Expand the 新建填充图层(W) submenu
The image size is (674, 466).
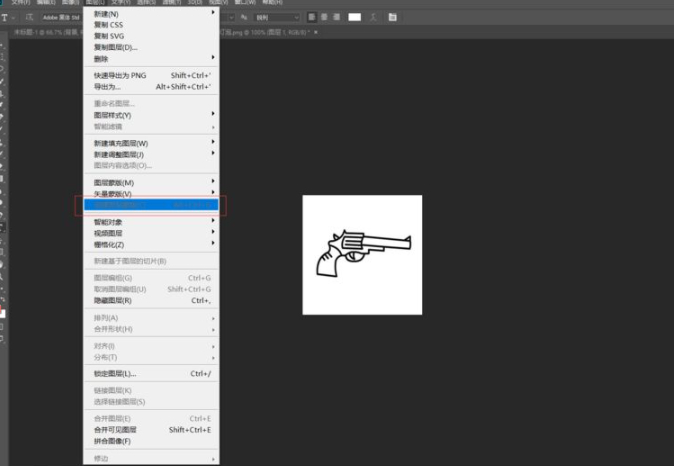(x=151, y=143)
